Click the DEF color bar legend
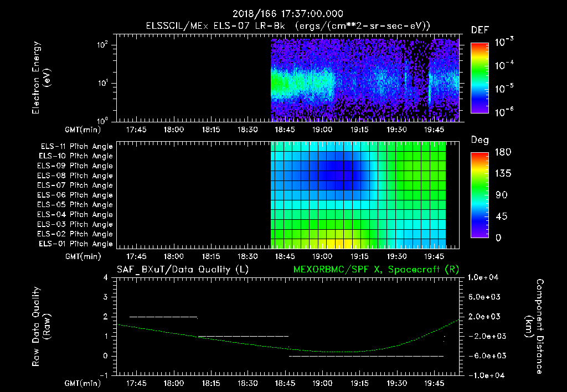The height and width of the screenshot is (392, 567). tap(480, 78)
